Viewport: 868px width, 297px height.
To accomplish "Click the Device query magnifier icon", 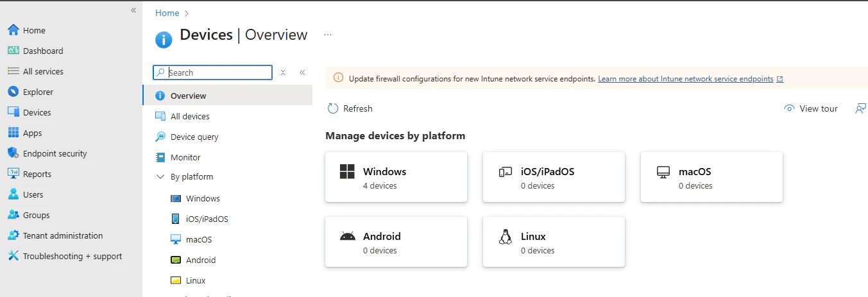I will point(160,137).
